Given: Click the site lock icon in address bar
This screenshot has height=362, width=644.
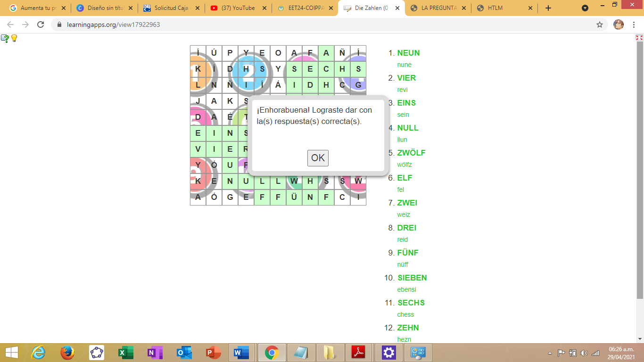Looking at the screenshot, I should [x=59, y=25].
